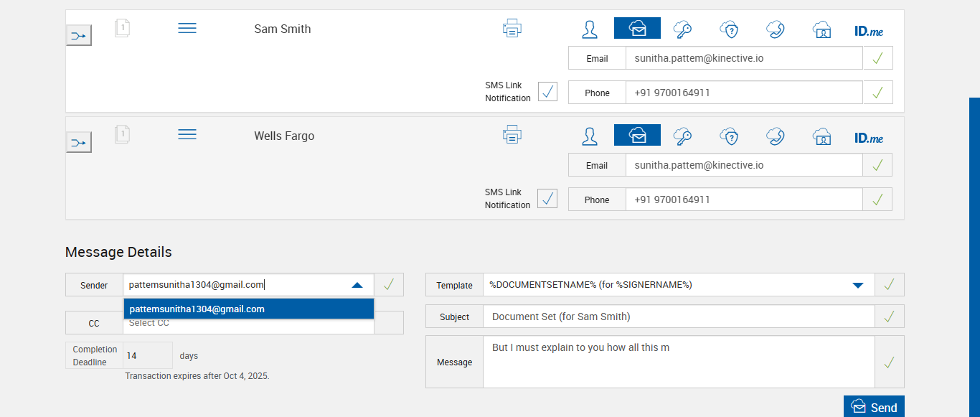980x417 pixels.
Task: Select the email envelope icon for Wells Fargo
Action: point(637,135)
